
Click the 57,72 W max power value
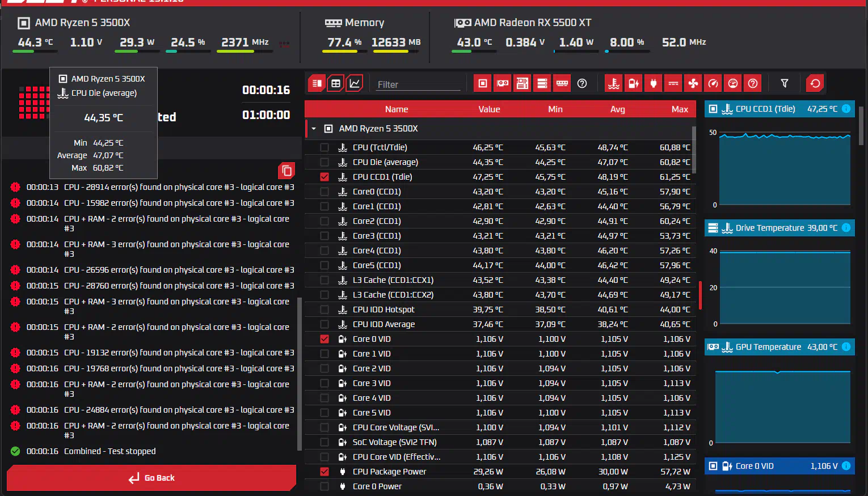coord(675,472)
